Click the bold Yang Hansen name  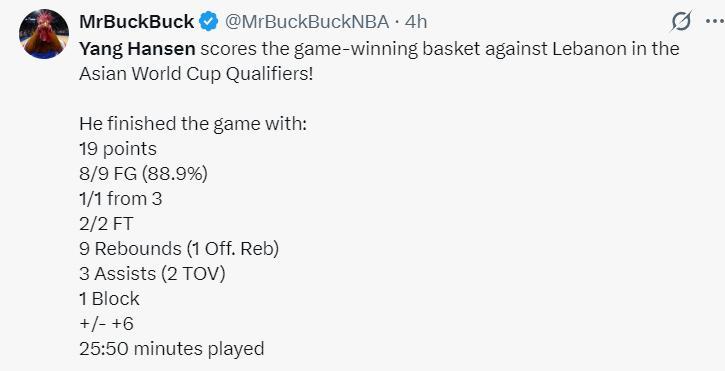pos(137,49)
